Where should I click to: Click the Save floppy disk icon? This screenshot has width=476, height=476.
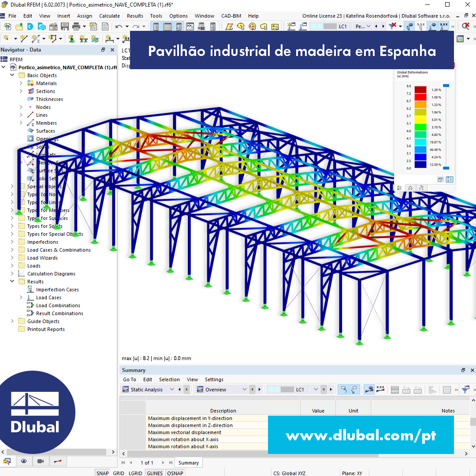coord(65,27)
